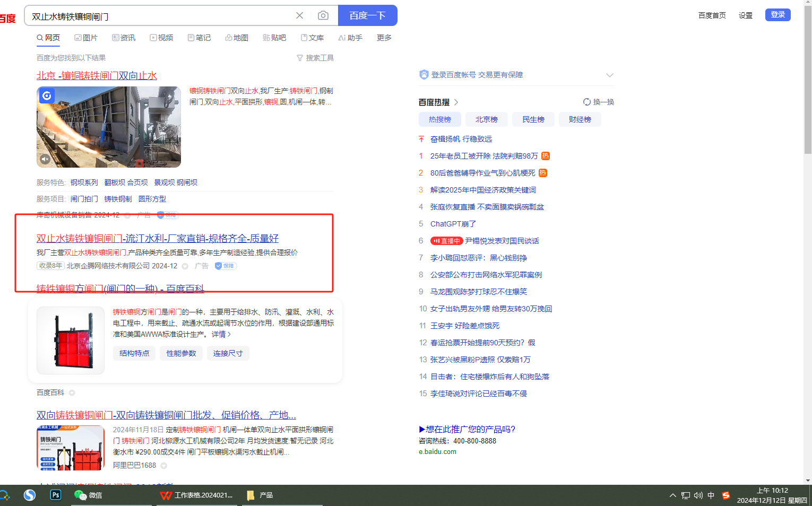Screen dimensions: 812x506
Task: Open hot search 解读2025年中国经济政策关键词
Action: tap(483, 190)
